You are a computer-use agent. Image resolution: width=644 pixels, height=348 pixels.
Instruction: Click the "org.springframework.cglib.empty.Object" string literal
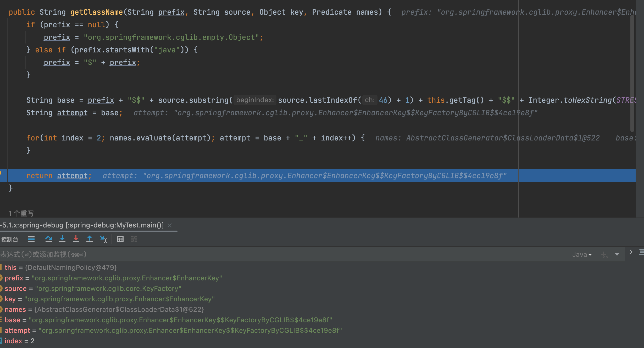(171, 37)
